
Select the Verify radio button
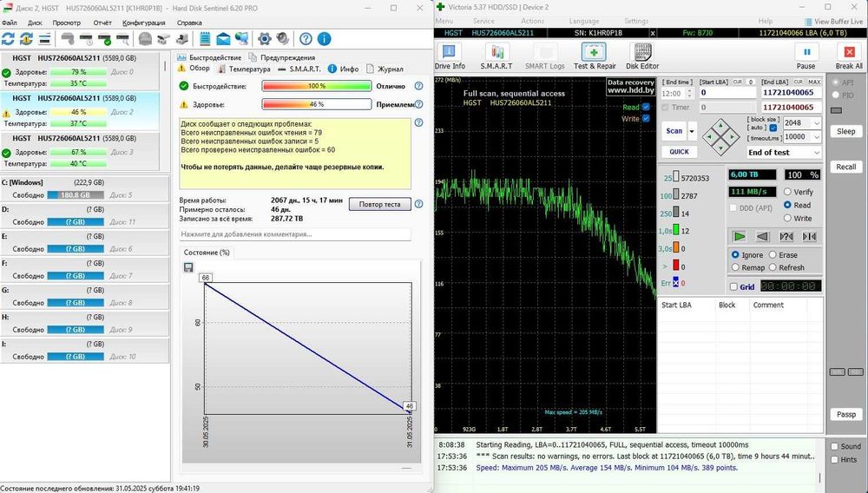point(786,192)
